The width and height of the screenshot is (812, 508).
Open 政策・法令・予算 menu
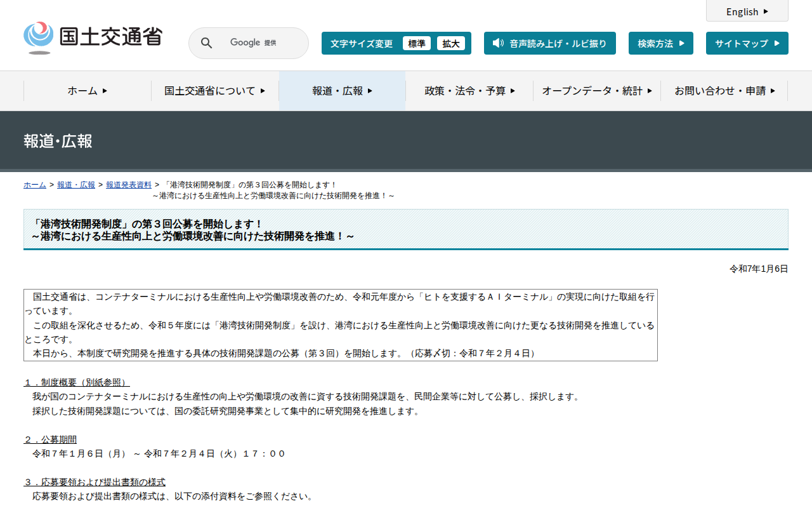pos(470,91)
